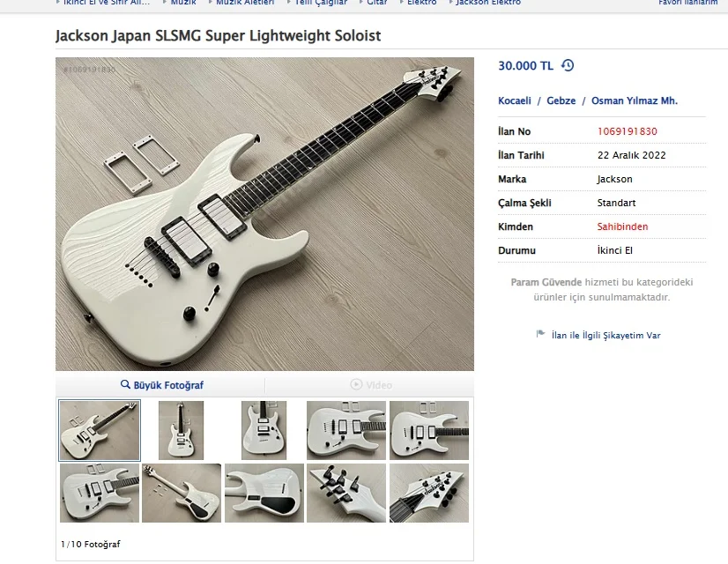The image size is (728, 564).
Task: Click the complaint flag icon
Action: [x=540, y=335]
